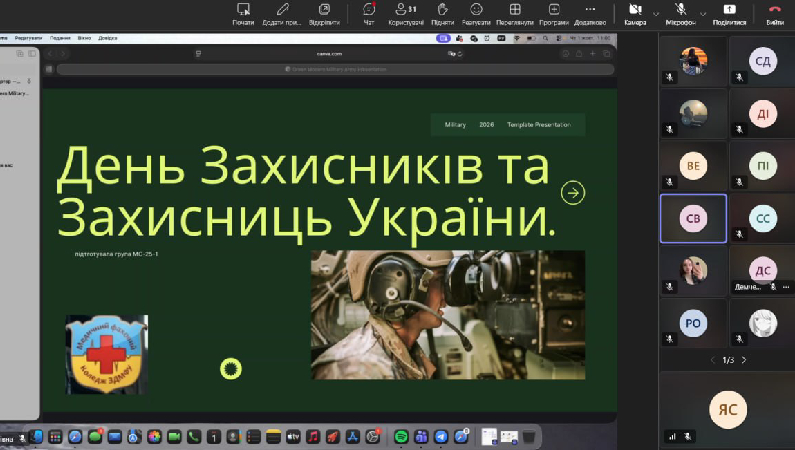Select the ЯС self-view tile
This screenshot has width=795, height=450.
coord(728,409)
